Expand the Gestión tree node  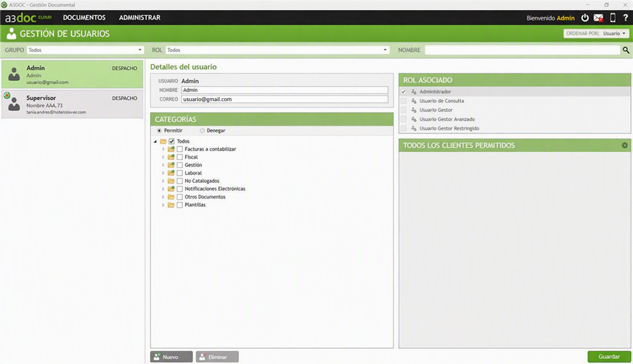click(163, 165)
